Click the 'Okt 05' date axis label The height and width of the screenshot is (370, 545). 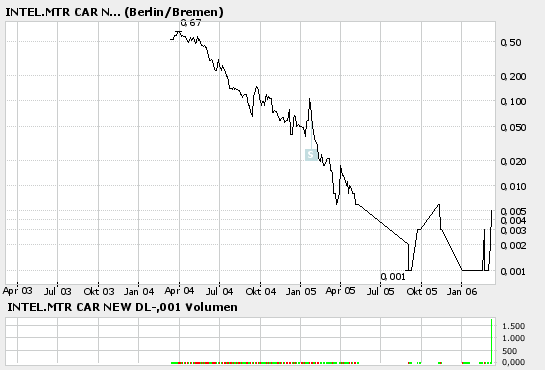pos(422,291)
